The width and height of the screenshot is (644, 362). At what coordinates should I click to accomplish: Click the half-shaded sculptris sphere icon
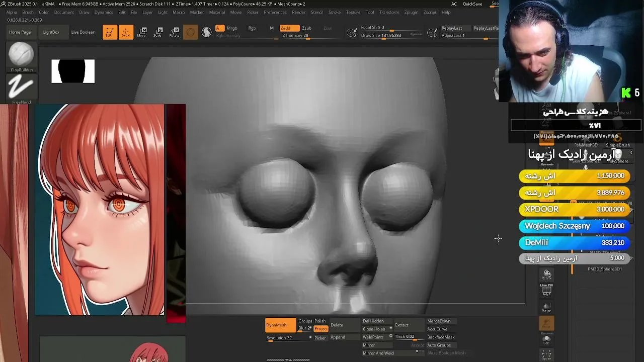207,32
